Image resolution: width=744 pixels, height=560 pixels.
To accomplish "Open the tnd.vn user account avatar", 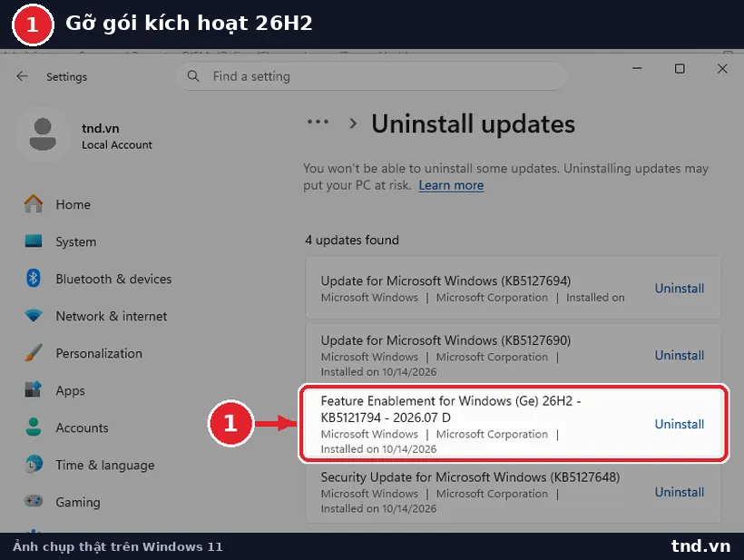I will [x=43, y=134].
